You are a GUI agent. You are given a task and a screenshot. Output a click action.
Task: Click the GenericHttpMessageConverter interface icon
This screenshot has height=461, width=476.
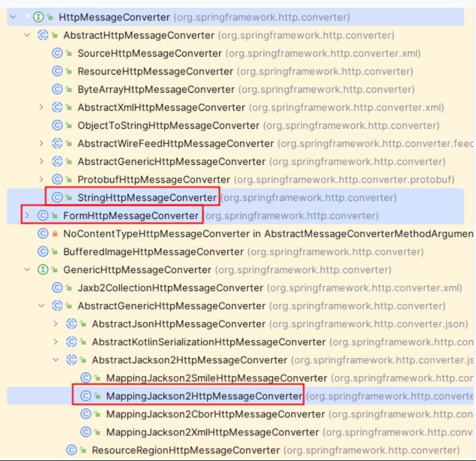pos(43,270)
